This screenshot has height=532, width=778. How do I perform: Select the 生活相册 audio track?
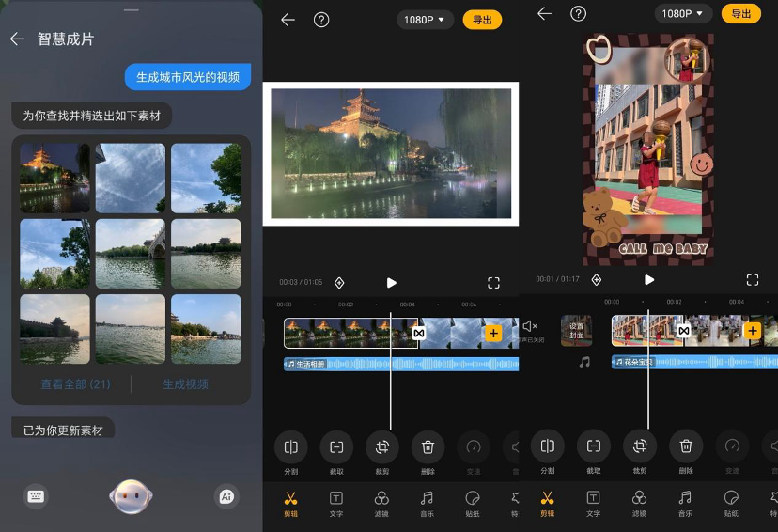(401, 365)
